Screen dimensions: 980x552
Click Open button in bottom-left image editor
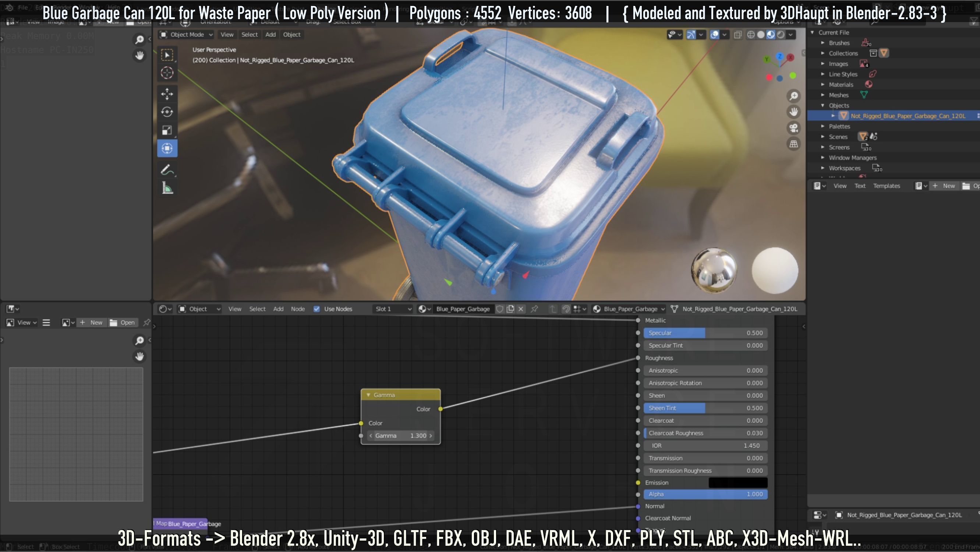click(x=123, y=323)
